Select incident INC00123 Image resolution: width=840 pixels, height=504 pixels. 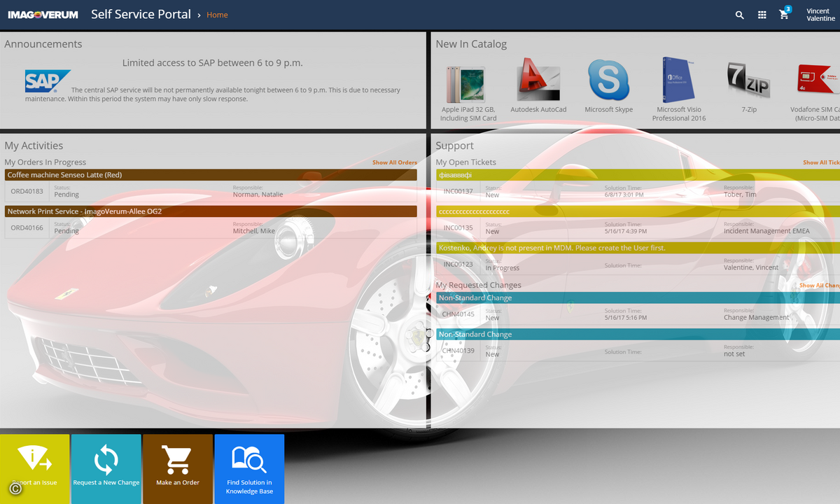458,264
